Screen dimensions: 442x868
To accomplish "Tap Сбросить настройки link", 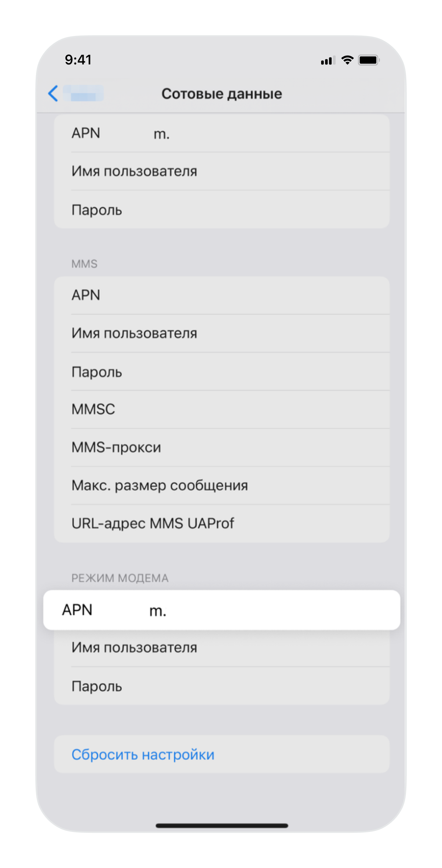I will click(x=143, y=755).
